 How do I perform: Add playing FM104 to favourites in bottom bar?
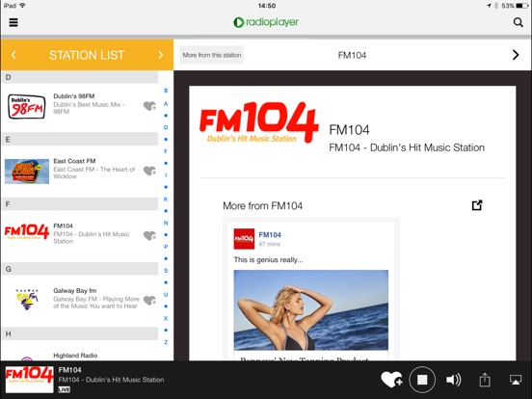click(391, 380)
